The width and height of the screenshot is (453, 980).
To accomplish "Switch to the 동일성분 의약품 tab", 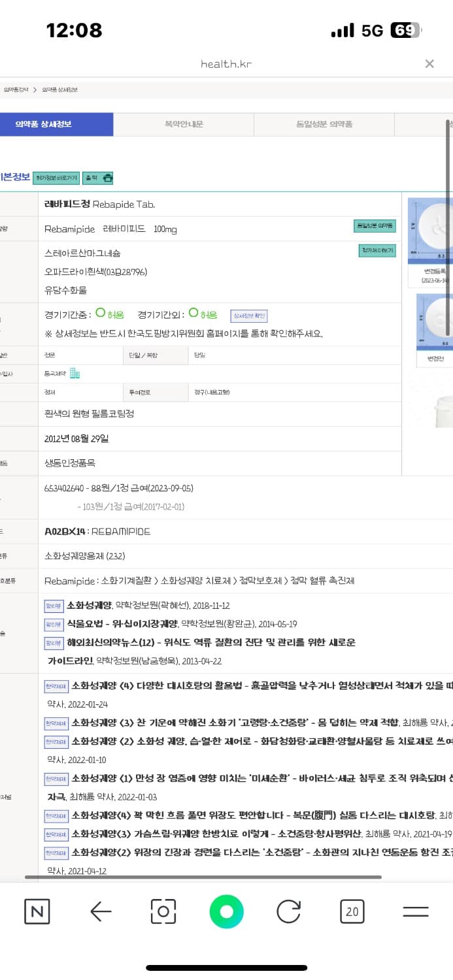I will pyautogui.click(x=324, y=124).
